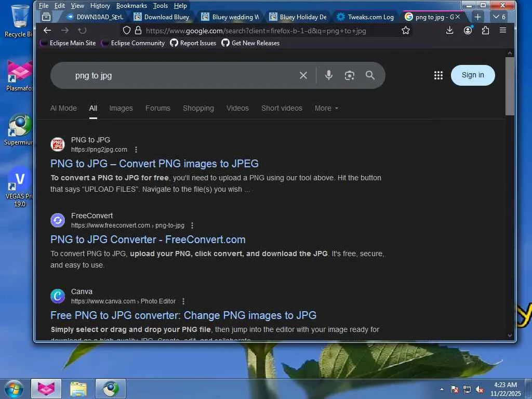
Task: Expand the list all tabs dropdown
Action: (499, 17)
